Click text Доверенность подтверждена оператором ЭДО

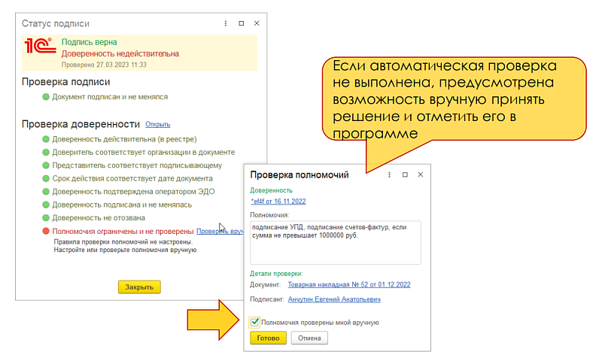[x=133, y=191]
